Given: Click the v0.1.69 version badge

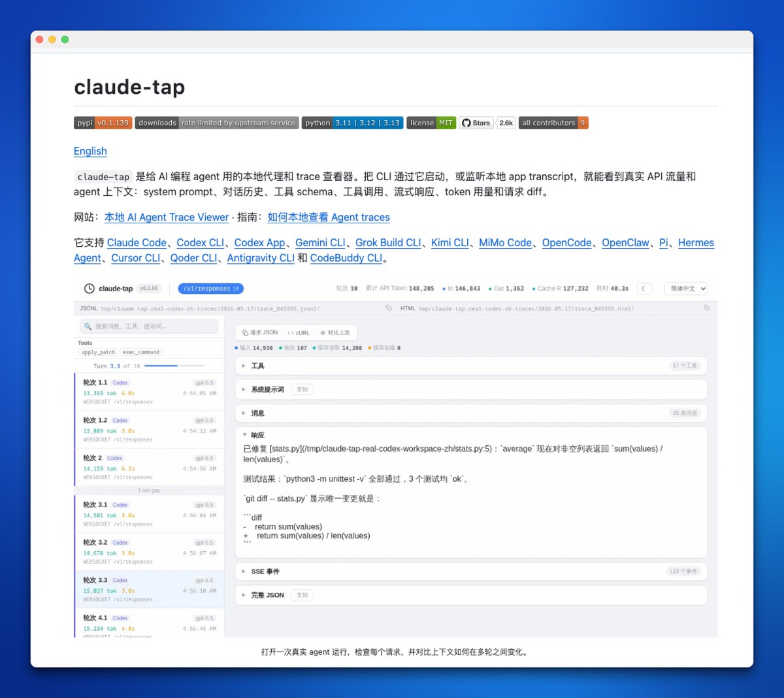Looking at the screenshot, I should pos(149,289).
